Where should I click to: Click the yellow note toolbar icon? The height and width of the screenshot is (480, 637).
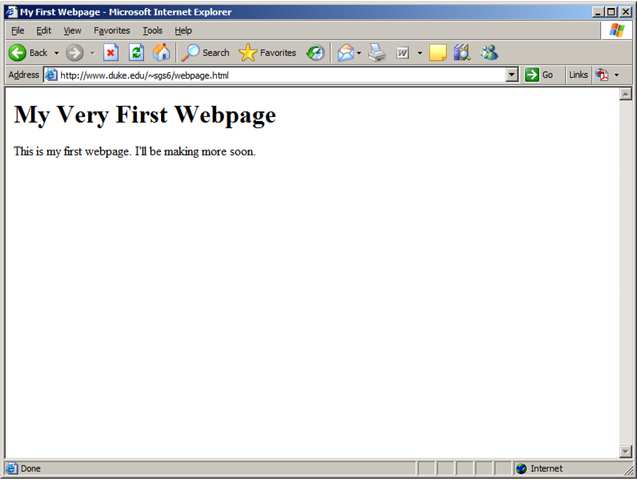438,53
